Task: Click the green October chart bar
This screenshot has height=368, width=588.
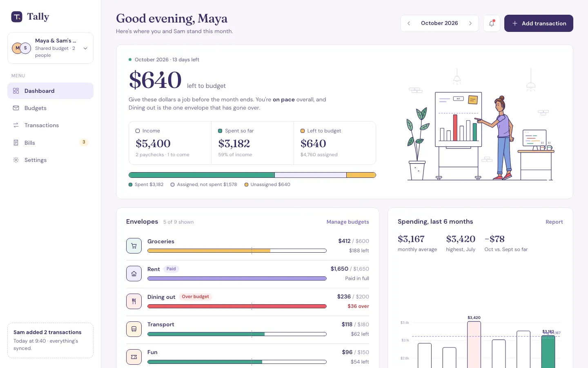Action: (x=548, y=352)
